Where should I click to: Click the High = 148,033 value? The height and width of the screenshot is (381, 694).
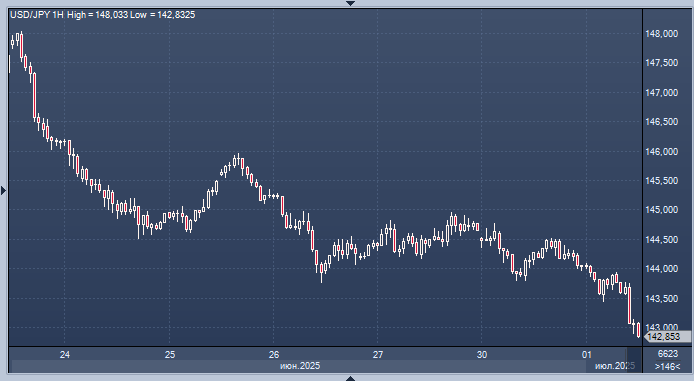point(97,15)
